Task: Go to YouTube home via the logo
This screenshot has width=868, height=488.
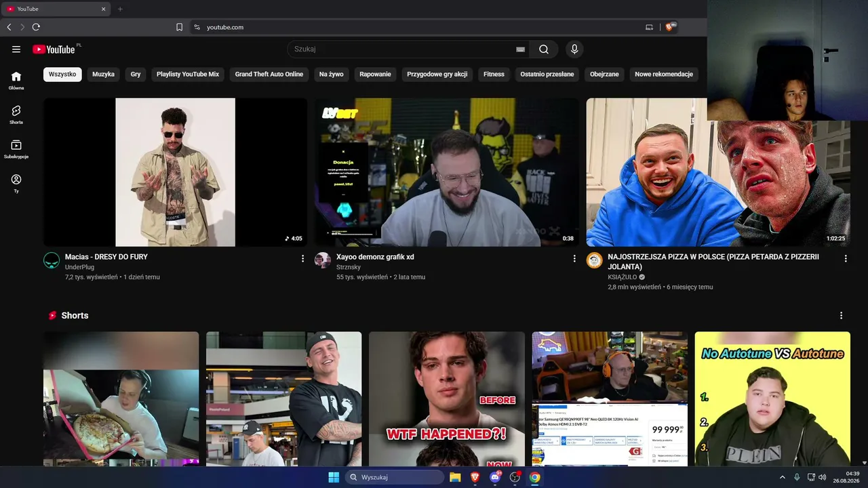Action: click(54, 49)
